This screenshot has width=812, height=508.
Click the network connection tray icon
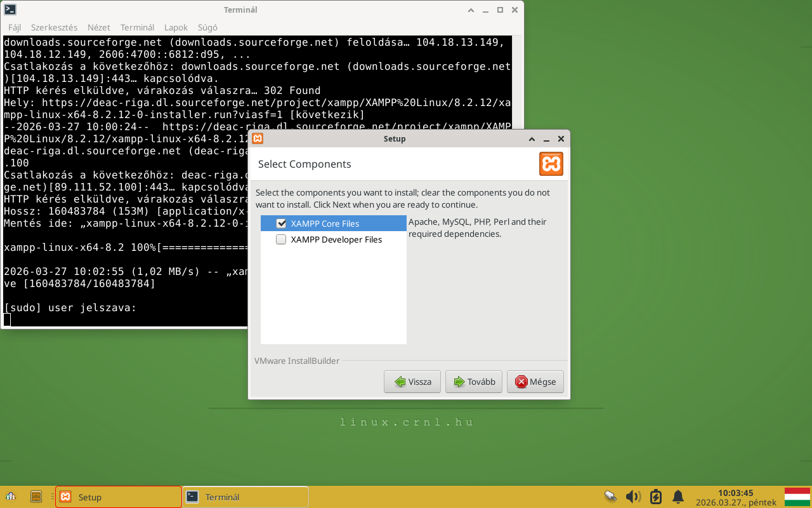click(610, 496)
